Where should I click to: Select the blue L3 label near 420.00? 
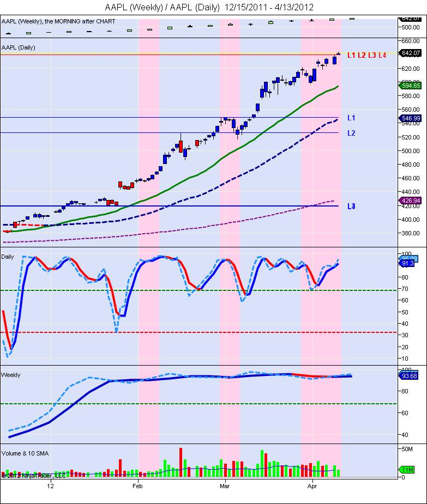[x=351, y=207]
